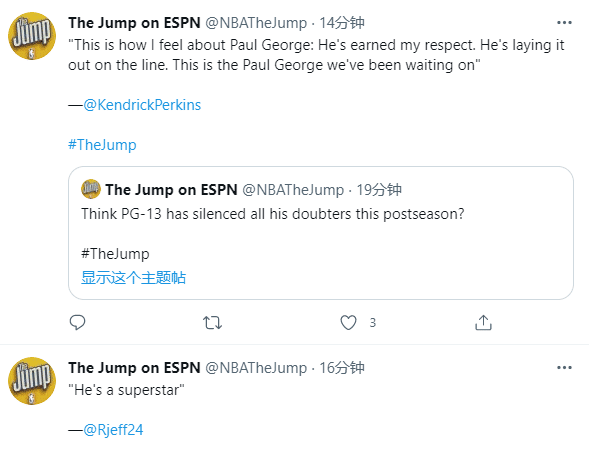
Task: Retweet the Paul George quote tweet
Action: (213, 322)
